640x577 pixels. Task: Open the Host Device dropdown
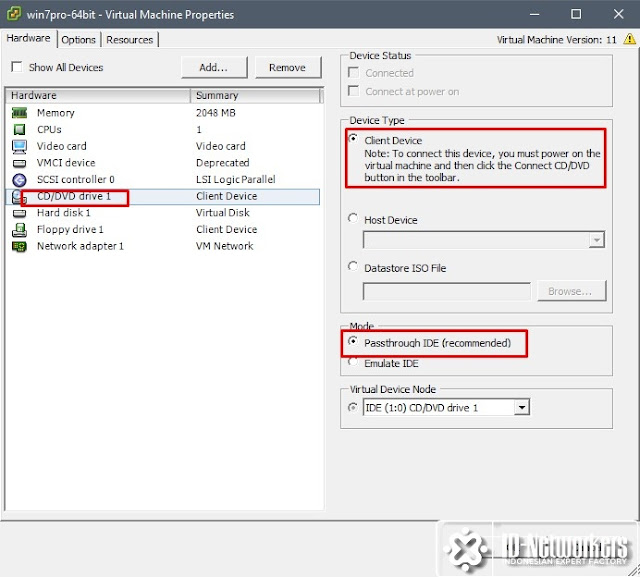[597, 240]
